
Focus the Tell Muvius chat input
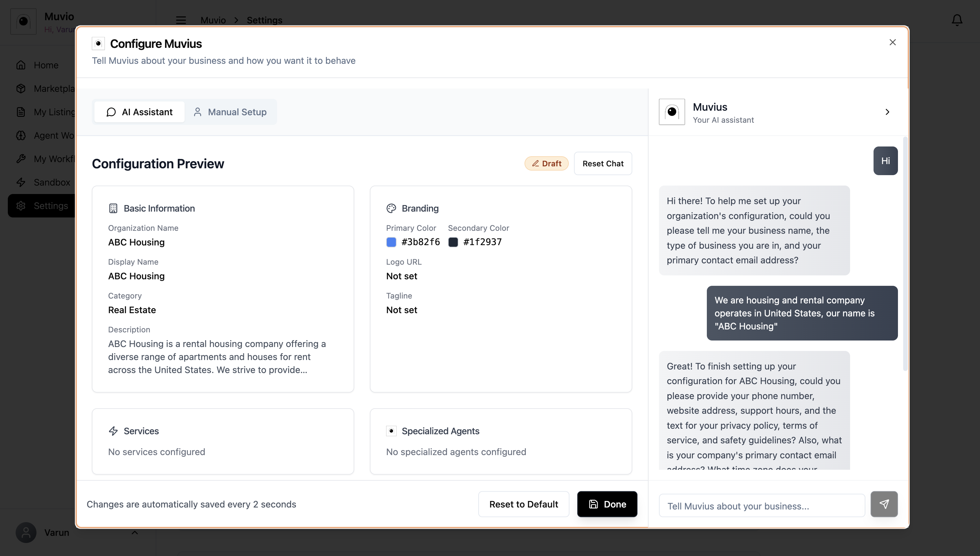point(762,506)
